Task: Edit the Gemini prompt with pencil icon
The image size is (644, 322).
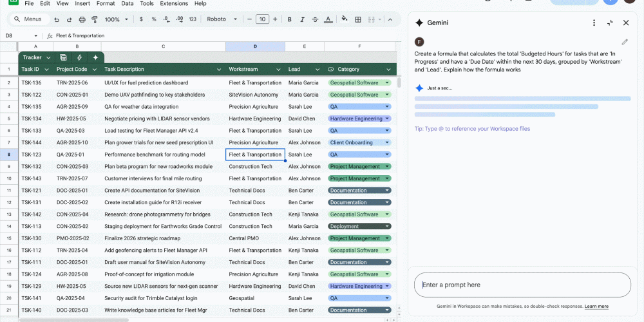Action: coord(624,42)
